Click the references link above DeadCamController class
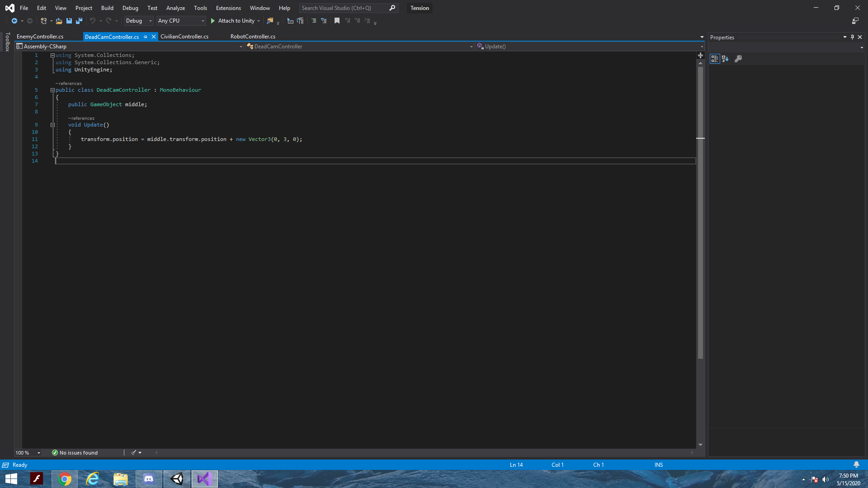This screenshot has width=868, height=488. pyautogui.click(x=68, y=83)
